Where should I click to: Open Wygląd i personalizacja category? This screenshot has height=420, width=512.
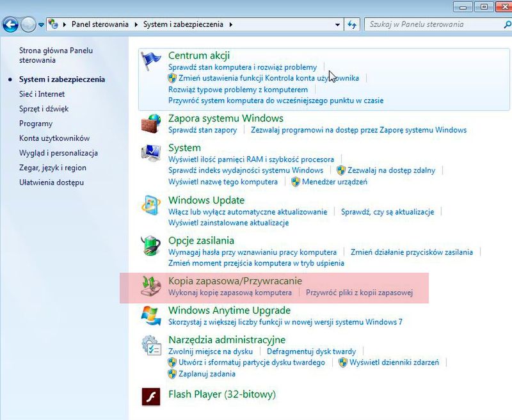[58, 153]
